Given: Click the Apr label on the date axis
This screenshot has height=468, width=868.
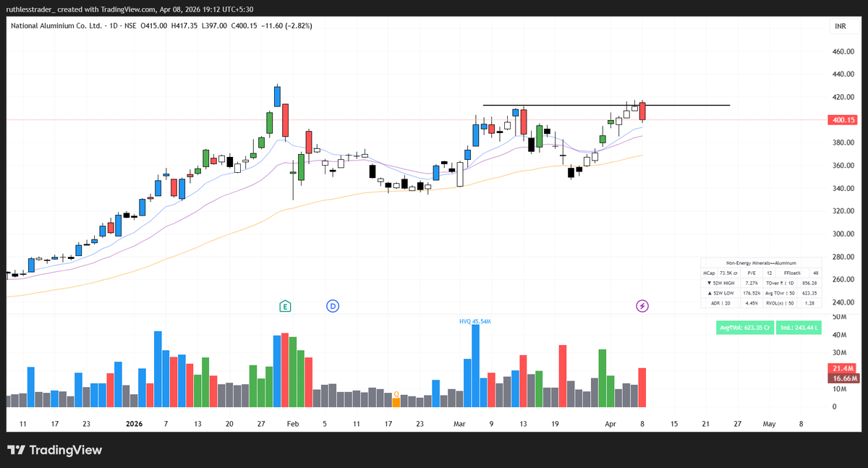Looking at the screenshot, I should pos(610,423).
